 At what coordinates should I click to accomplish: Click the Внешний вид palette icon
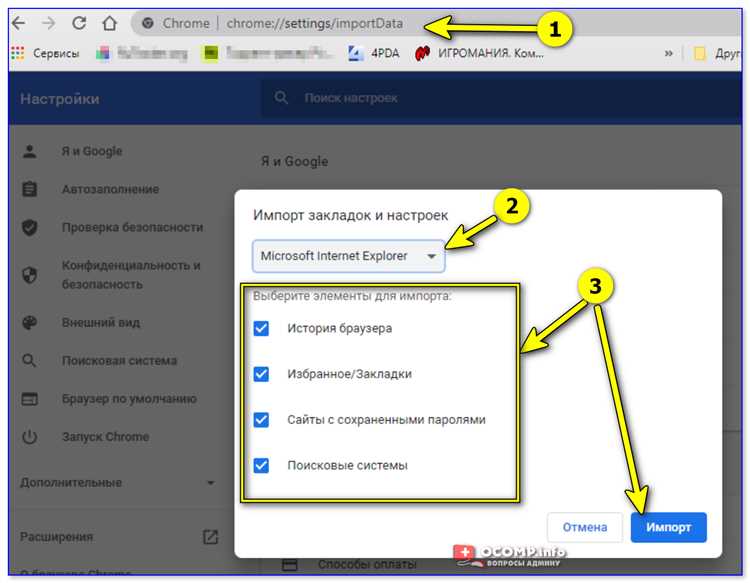[x=30, y=322]
